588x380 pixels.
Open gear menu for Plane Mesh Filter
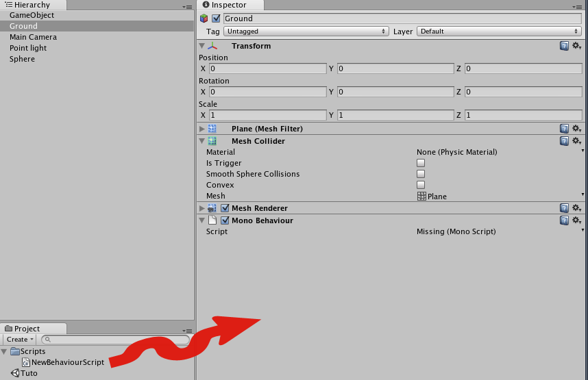pos(576,129)
